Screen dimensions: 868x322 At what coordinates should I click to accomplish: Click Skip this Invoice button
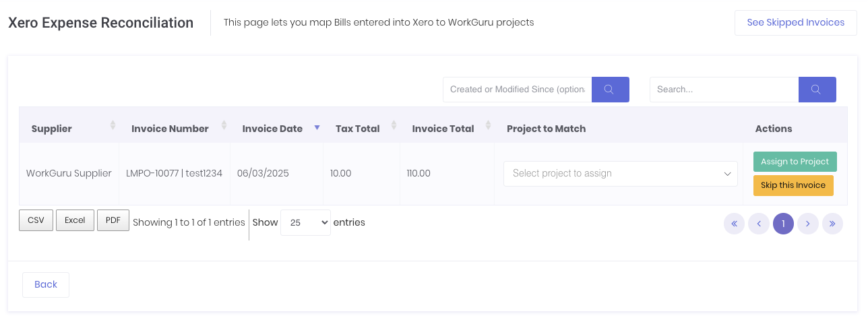tap(793, 185)
